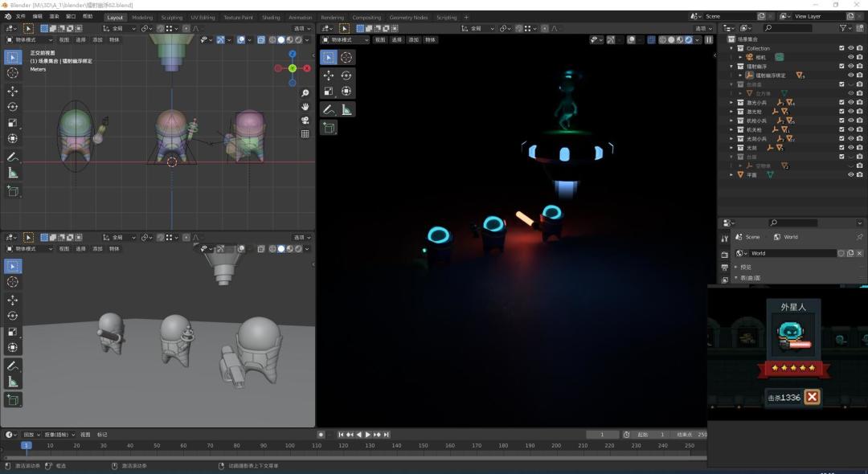The image size is (868, 474).
Task: Click the camera view gizmo icon
Action: [x=305, y=120]
